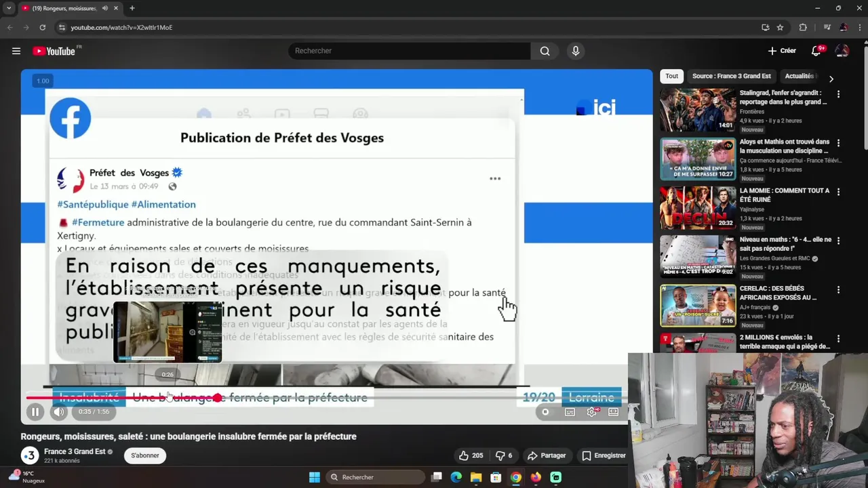Open options for the CERELAC video
This screenshot has width=868, height=488.
838,290
